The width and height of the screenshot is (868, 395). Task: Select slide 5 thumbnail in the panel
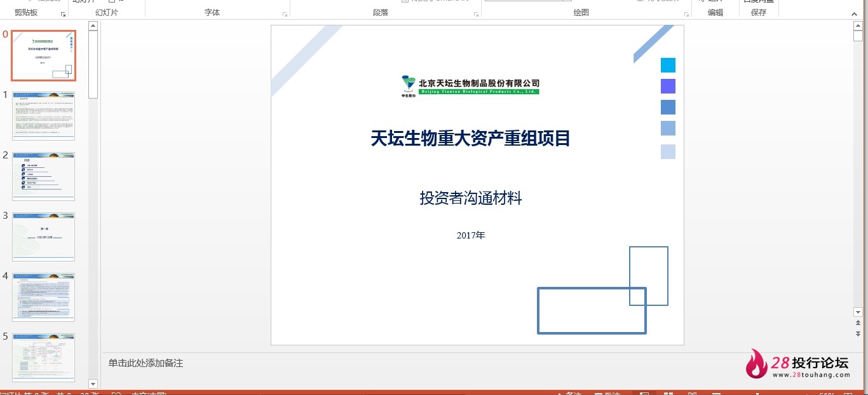(43, 357)
